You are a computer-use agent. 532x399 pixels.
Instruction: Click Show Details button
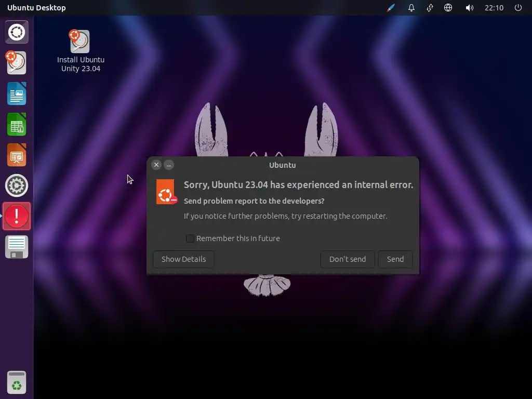point(183,259)
